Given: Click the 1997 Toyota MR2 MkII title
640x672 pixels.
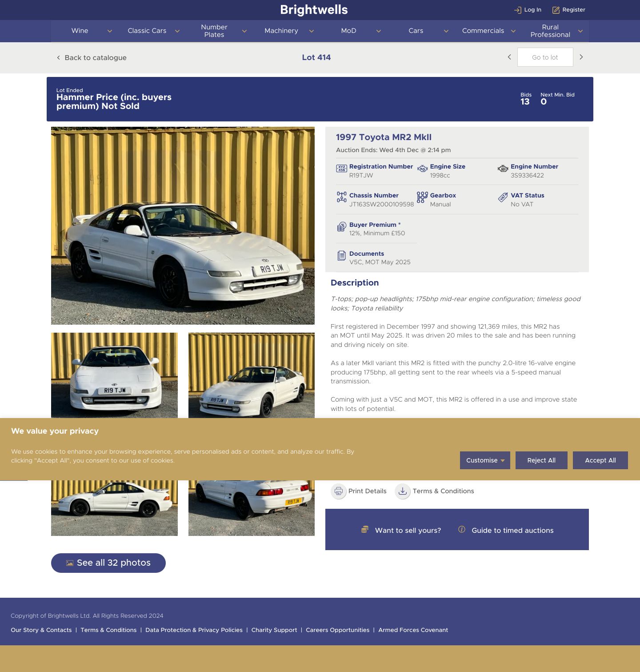Looking at the screenshot, I should coord(384,137).
